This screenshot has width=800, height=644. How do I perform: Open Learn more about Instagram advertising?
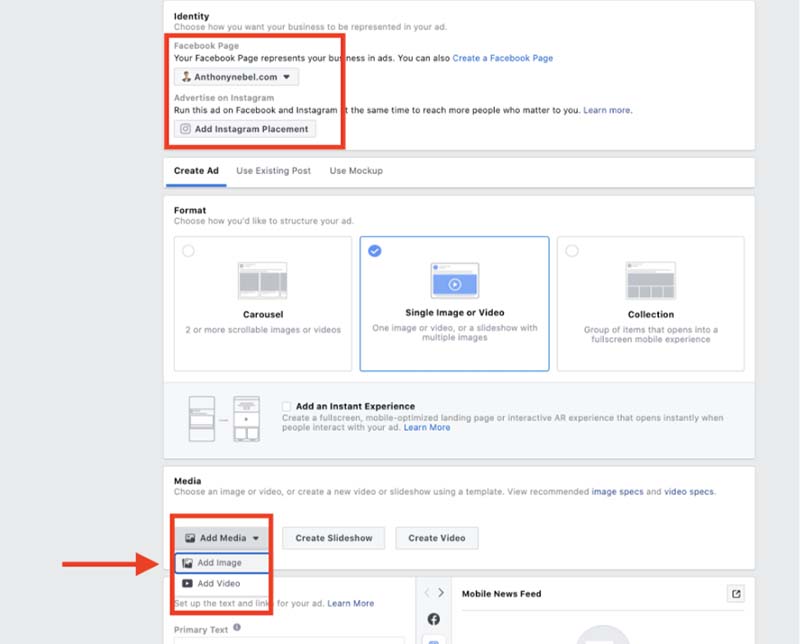[x=607, y=110]
